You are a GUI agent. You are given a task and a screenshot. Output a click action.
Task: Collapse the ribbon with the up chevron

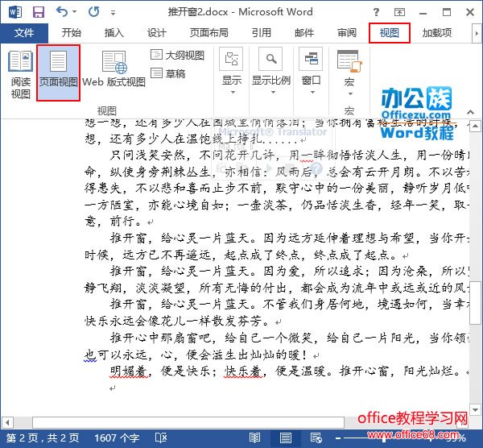[470, 112]
